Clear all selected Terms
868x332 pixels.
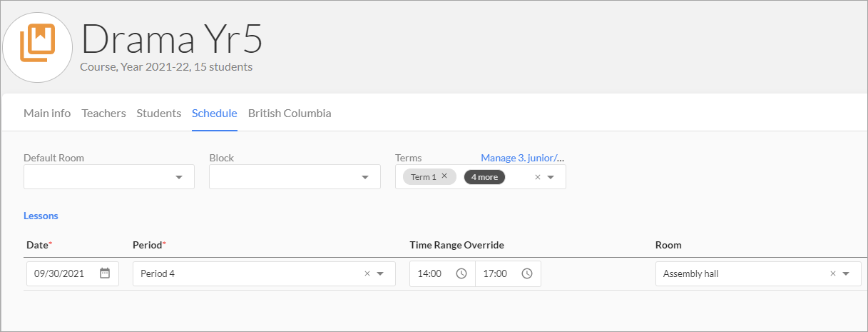(538, 177)
